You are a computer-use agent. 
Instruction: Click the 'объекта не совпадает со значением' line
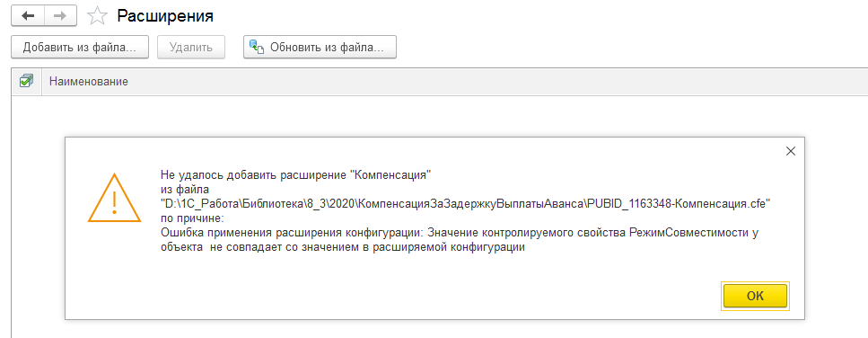342,248
